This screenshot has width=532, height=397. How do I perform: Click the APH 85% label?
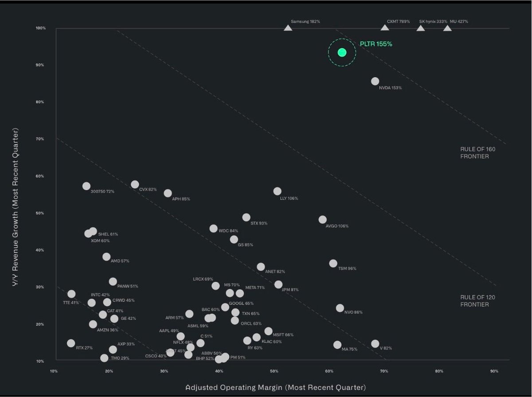point(181,199)
